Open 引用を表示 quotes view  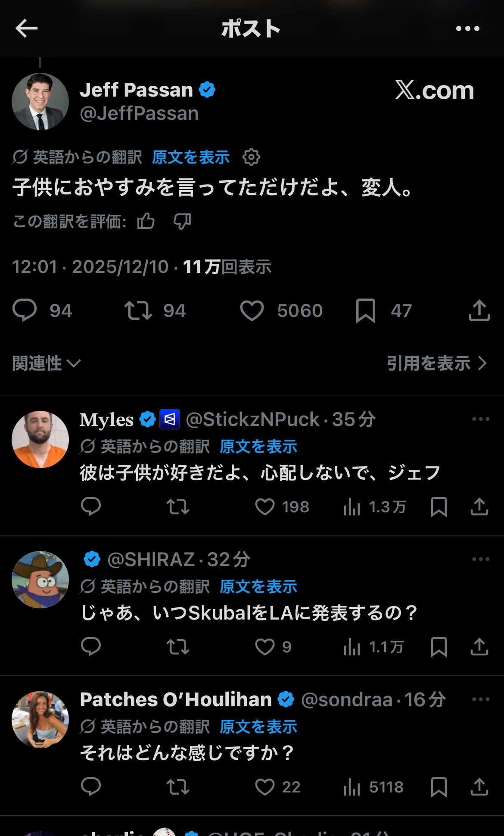tap(436, 363)
